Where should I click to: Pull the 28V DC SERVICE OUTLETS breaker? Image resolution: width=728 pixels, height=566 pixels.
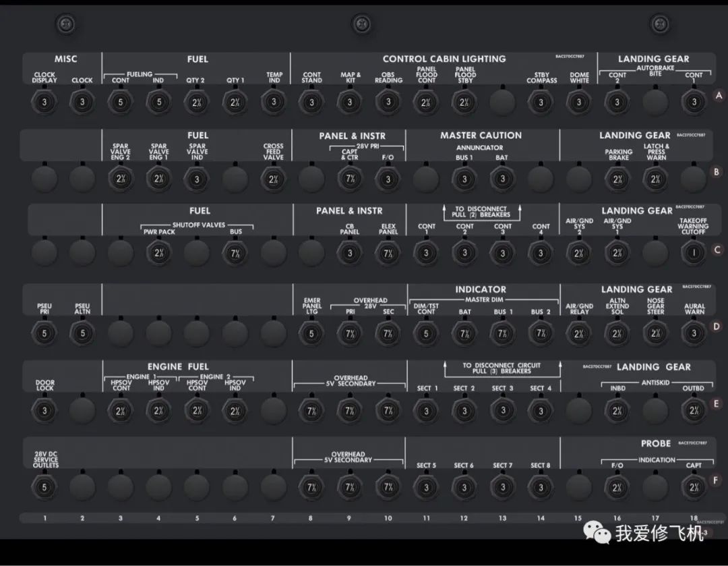pyautogui.click(x=44, y=487)
